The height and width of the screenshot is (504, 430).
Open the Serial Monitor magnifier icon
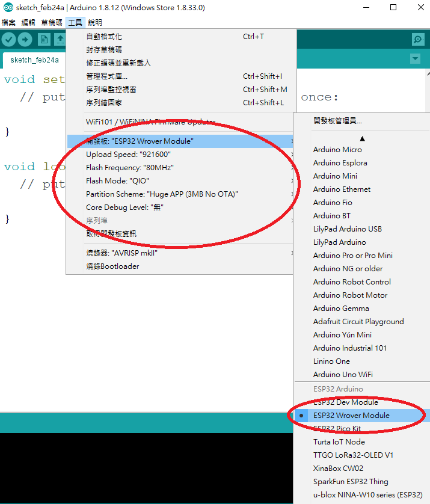click(x=418, y=40)
